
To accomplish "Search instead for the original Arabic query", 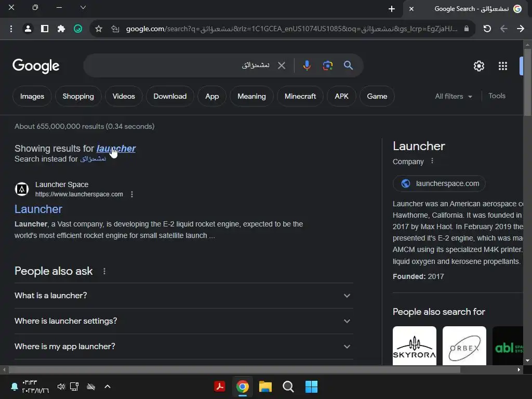I will pyautogui.click(x=93, y=159).
